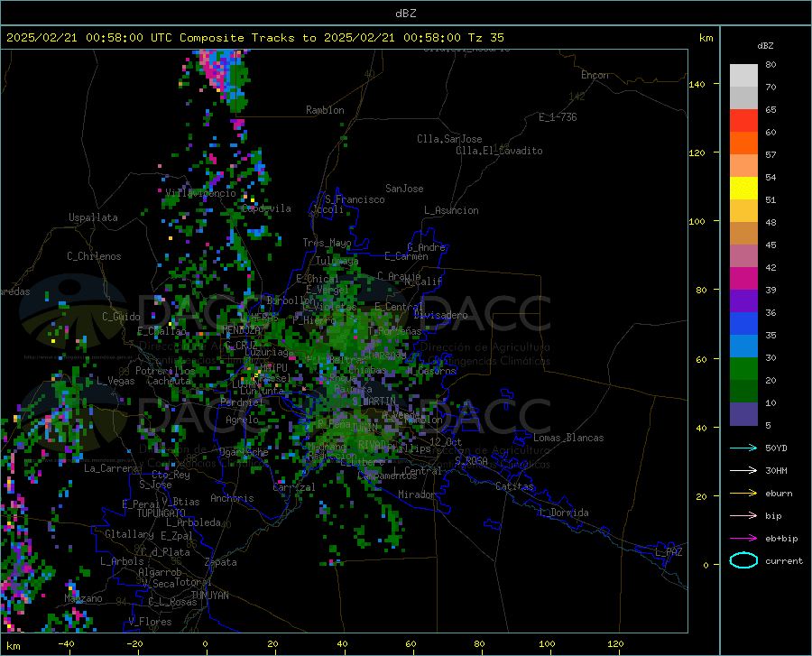
Task: Select the magenta swatch below 42
Action: (743, 279)
